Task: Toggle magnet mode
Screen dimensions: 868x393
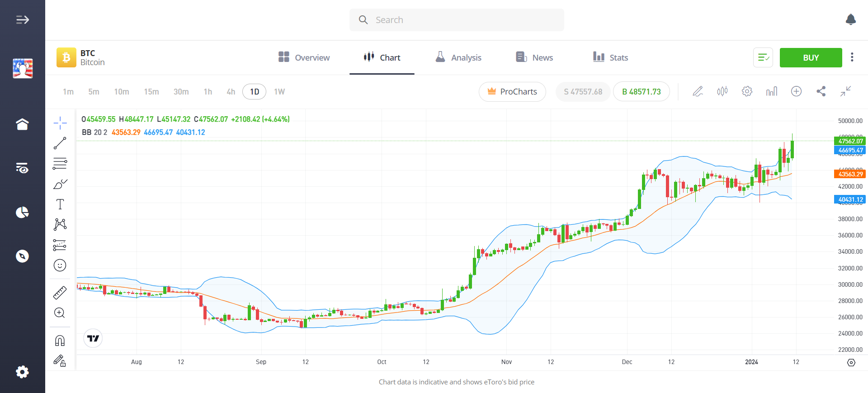Action: pyautogui.click(x=60, y=340)
